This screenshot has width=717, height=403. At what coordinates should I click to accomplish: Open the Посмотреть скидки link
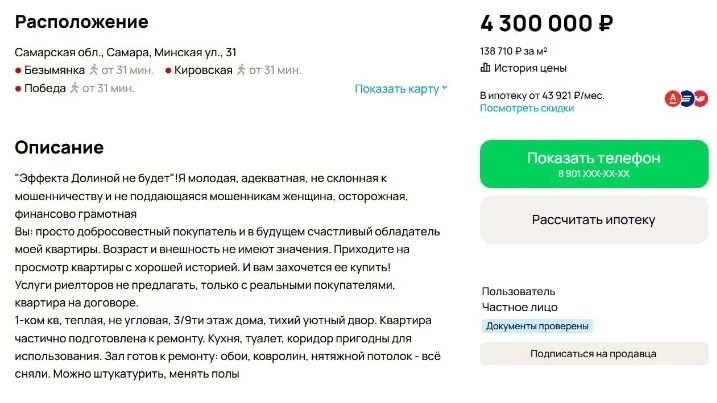[x=527, y=108]
